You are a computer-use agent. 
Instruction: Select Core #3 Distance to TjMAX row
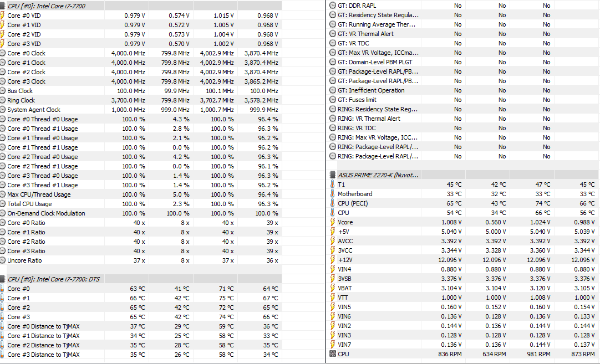tap(141, 355)
